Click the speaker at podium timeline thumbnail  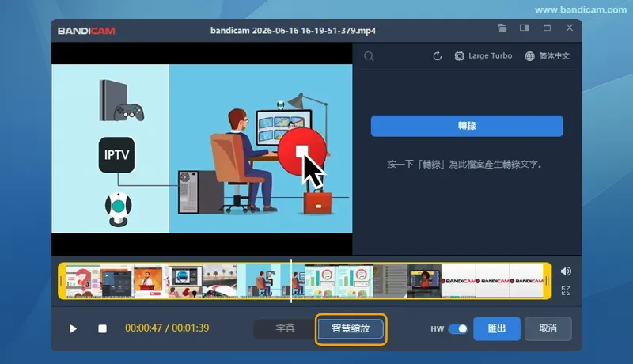[x=151, y=281]
